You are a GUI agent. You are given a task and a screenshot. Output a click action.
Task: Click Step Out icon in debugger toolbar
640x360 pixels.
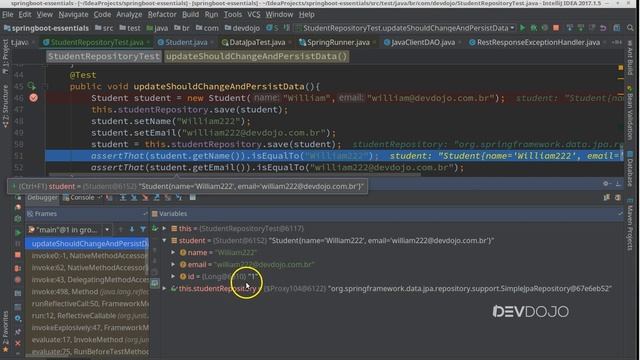coord(156,198)
